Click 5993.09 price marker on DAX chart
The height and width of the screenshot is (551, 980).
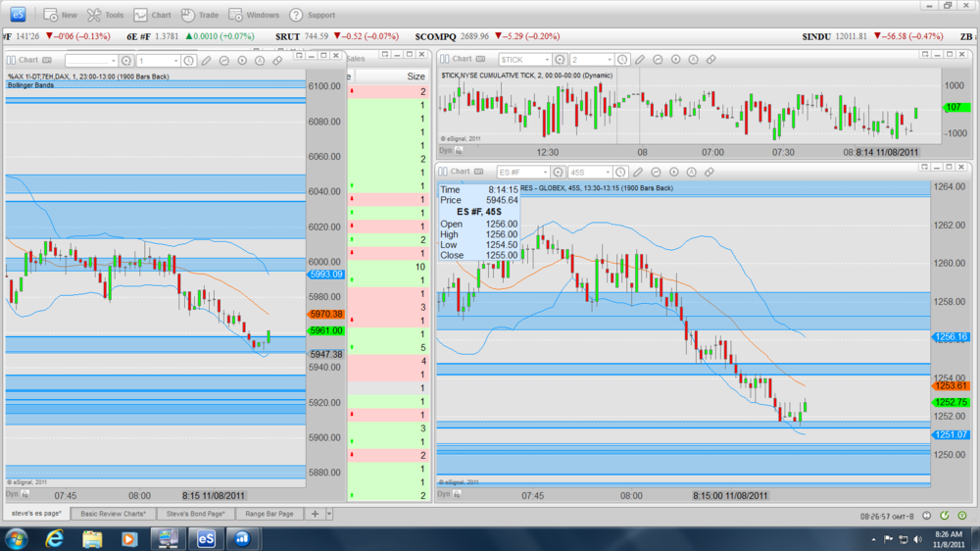[x=325, y=275]
